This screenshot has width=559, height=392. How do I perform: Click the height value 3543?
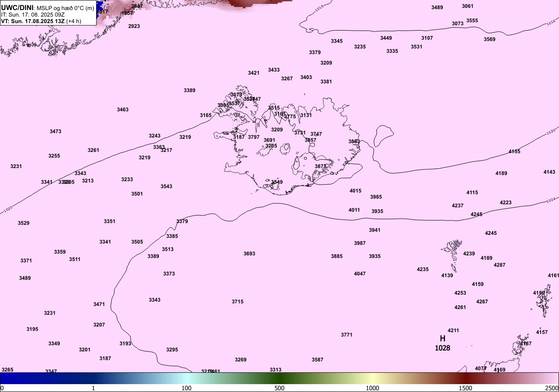coord(166,186)
